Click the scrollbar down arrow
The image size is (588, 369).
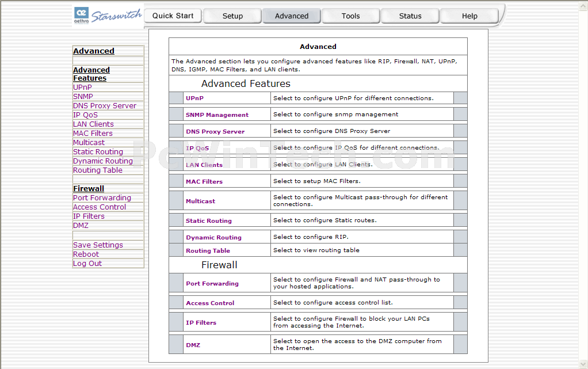pyautogui.click(x=583, y=364)
